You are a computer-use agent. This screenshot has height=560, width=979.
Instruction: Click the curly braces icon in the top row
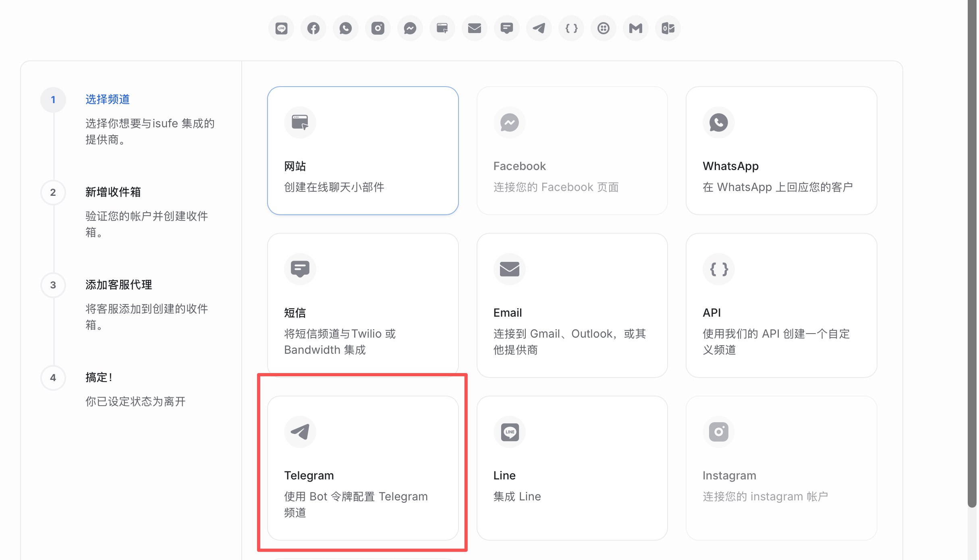(x=571, y=28)
